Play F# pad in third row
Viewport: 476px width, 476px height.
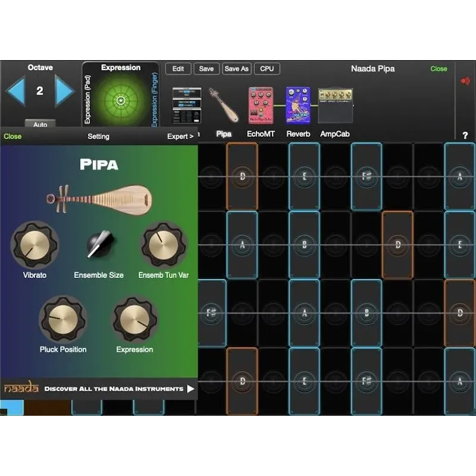click(x=212, y=313)
